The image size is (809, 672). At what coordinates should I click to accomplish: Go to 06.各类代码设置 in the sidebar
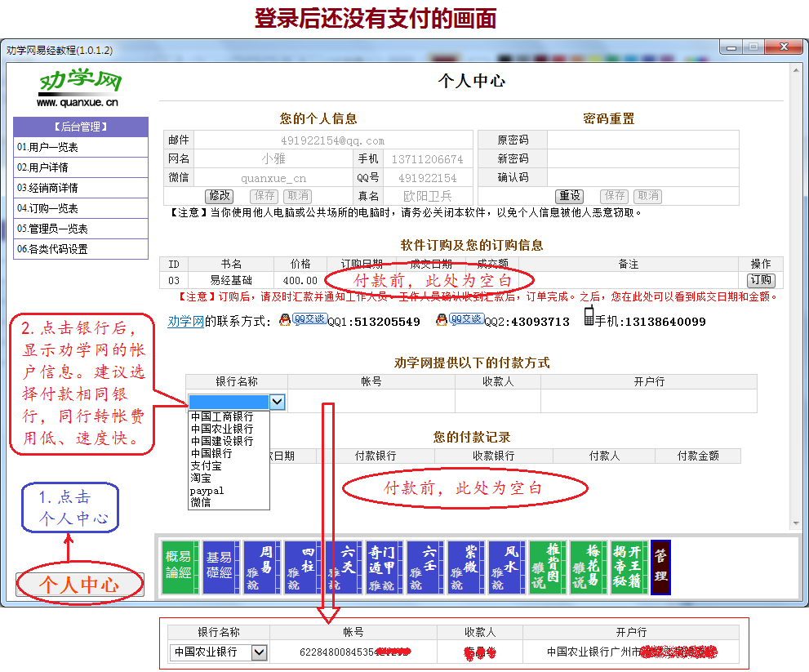81,249
